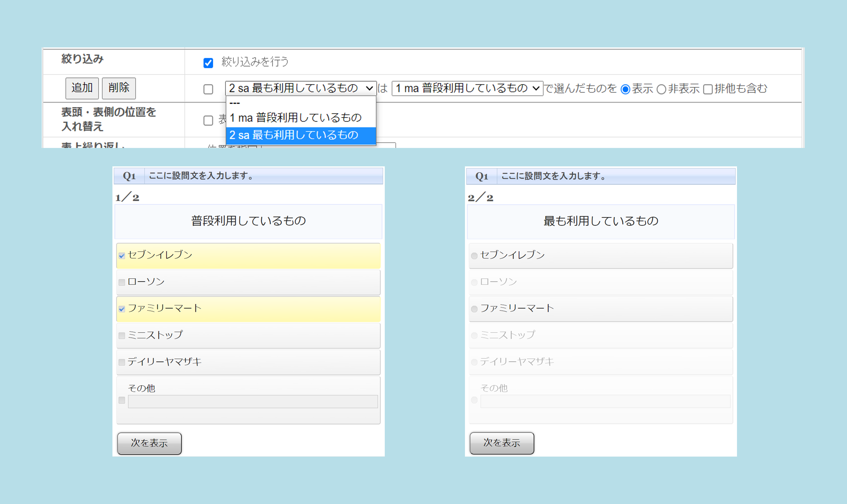847x504 pixels.
Task: Click the その他 text field in left survey
Action: coord(253,401)
